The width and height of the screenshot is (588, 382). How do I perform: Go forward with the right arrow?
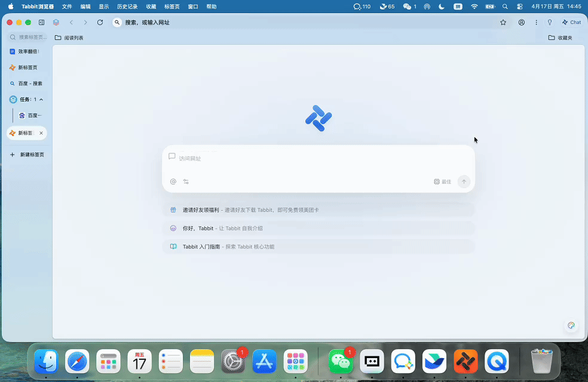(x=85, y=23)
